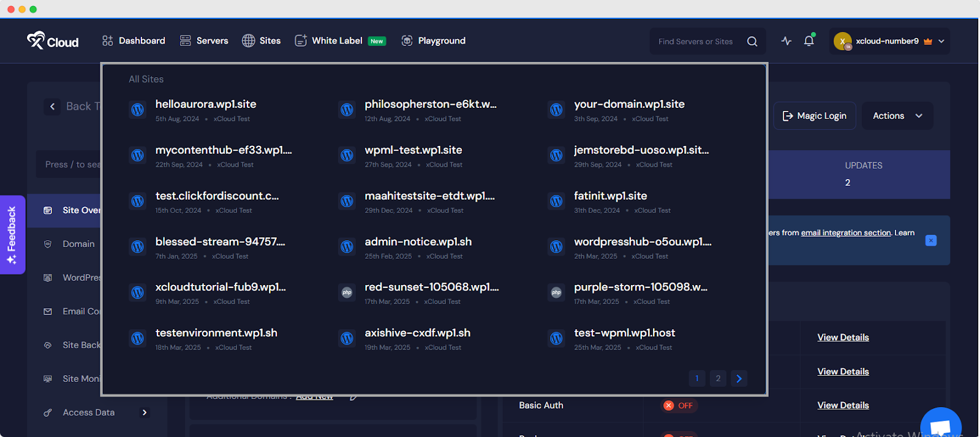Click the Magic Login button
The height and width of the screenshot is (437, 980).
tap(814, 116)
